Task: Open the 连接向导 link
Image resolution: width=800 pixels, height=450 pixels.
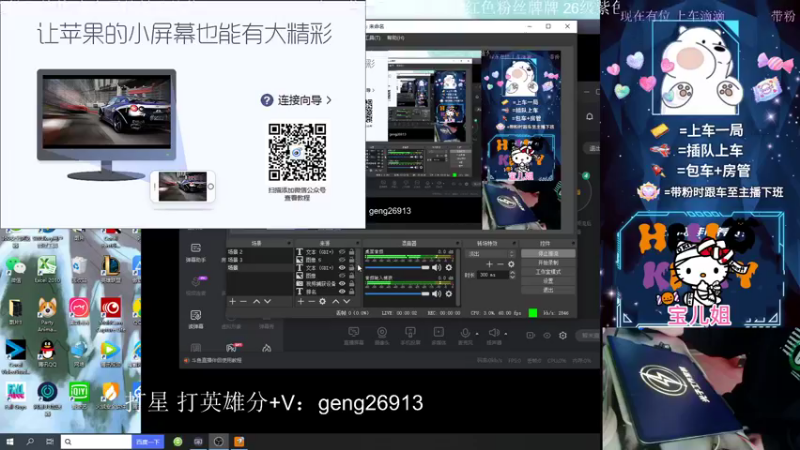Action: point(296,100)
